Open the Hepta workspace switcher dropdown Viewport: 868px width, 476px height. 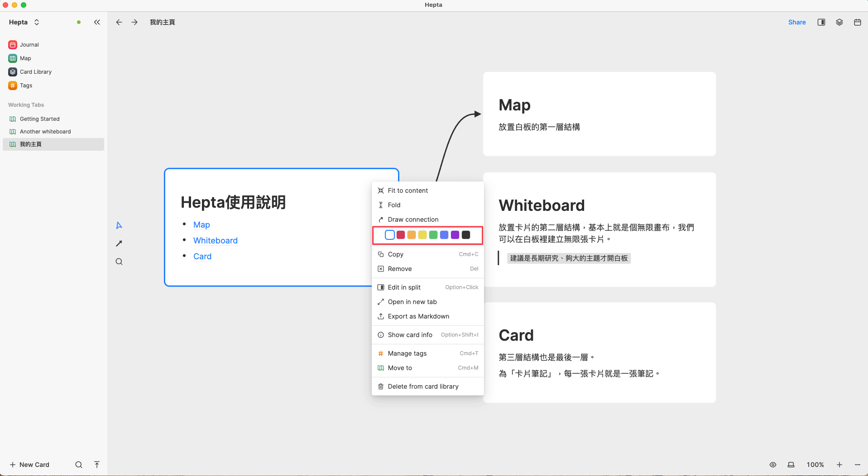(x=37, y=22)
